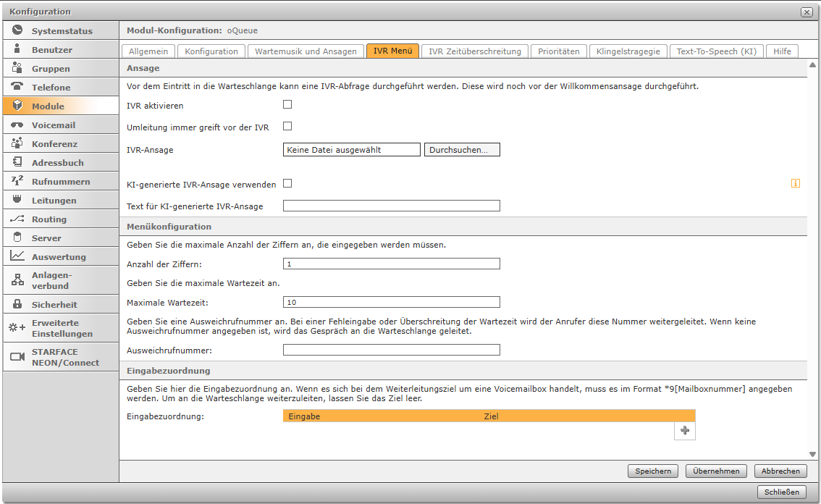Screen dimensions: 821x504
Task: Open the Text-To-Speech (KI) tab
Action: pos(715,51)
